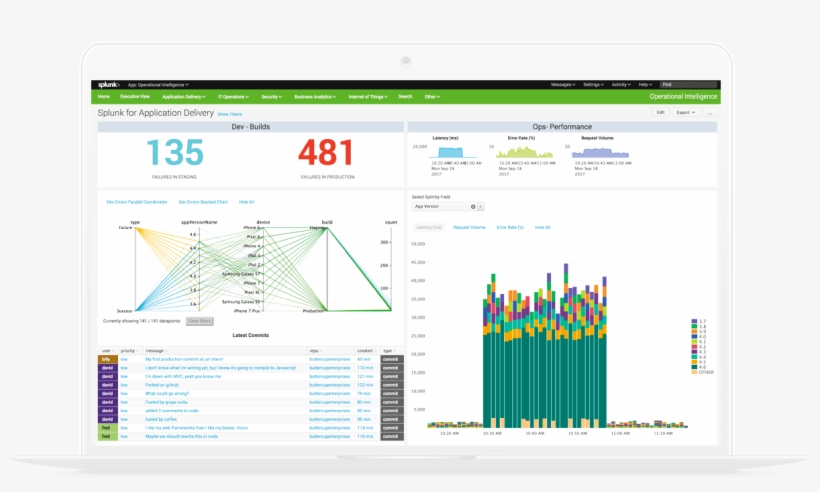The image size is (820, 492).
Task: Open the Settings menu
Action: (x=594, y=85)
